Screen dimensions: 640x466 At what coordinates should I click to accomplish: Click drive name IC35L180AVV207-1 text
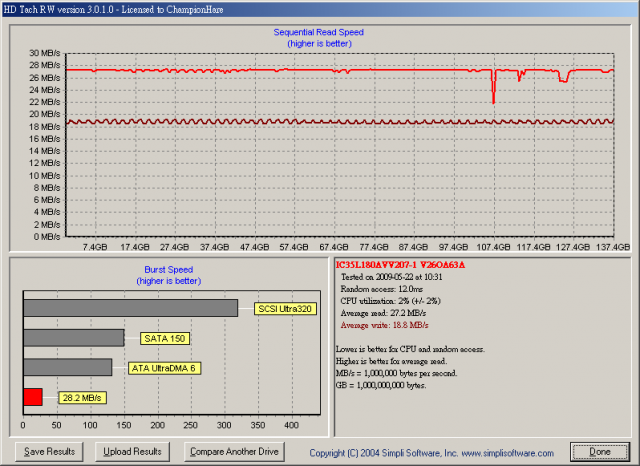click(376, 265)
